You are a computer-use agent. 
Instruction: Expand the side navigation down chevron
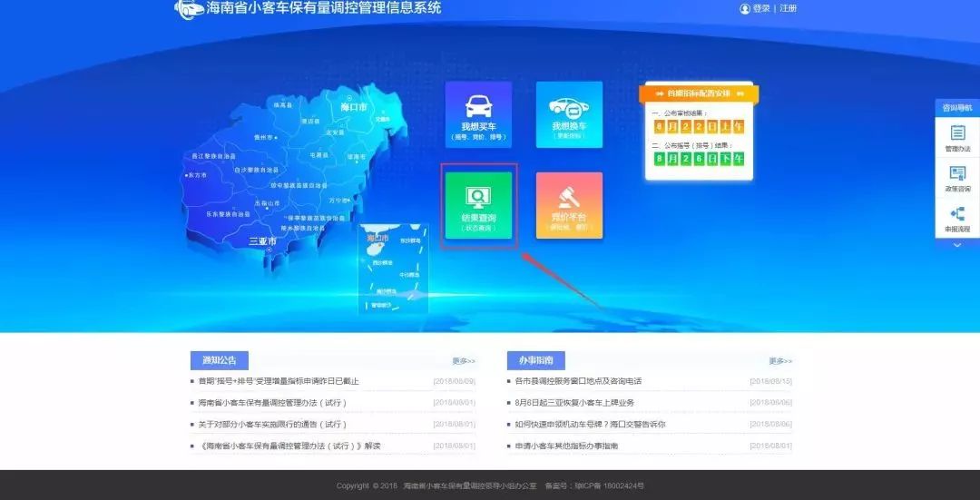tap(957, 246)
